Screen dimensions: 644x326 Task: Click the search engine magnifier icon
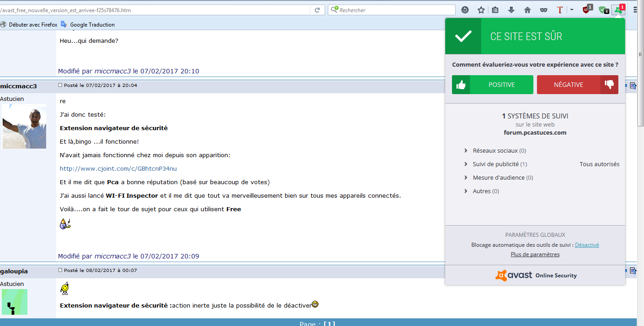(x=334, y=10)
